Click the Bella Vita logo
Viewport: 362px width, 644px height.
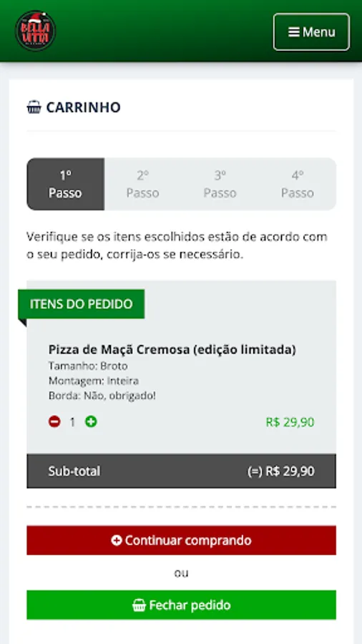click(x=35, y=31)
